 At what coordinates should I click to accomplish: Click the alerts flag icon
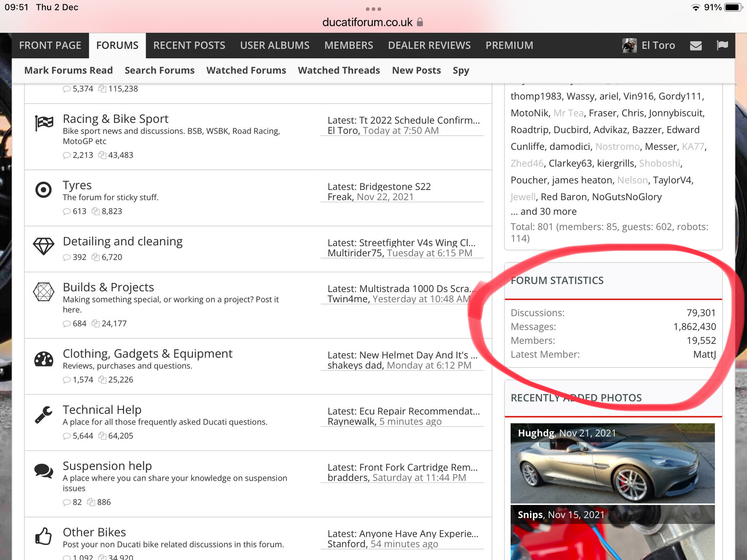coord(722,45)
